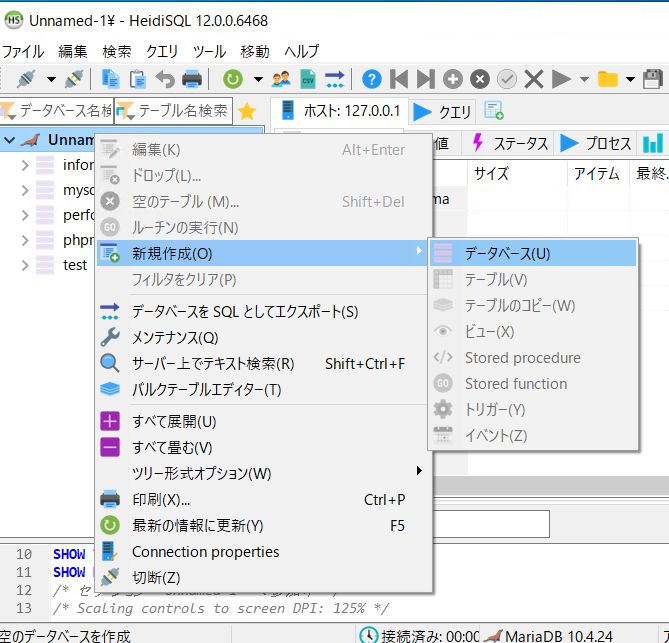
Task: Open the 編集 menu
Action: [73, 52]
